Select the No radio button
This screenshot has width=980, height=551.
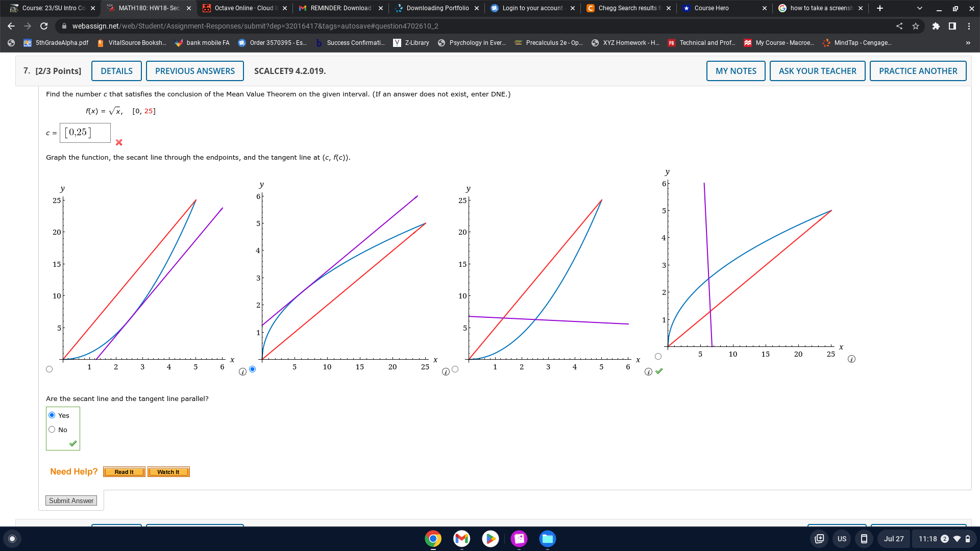[x=52, y=430]
